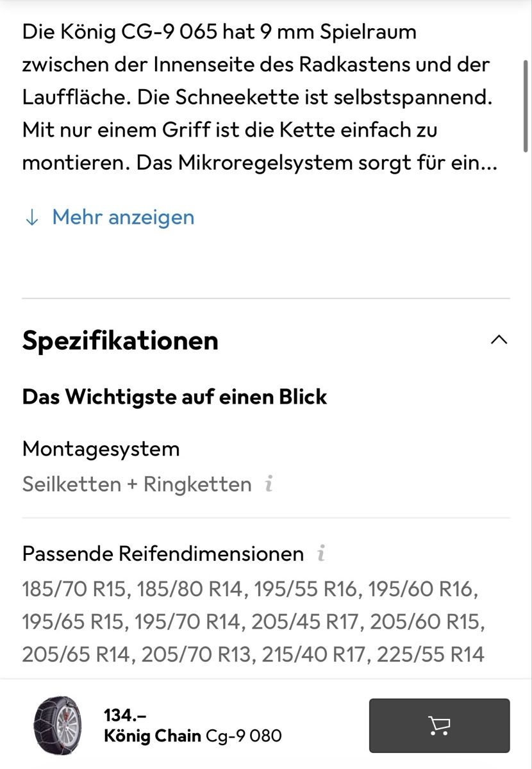Click the Spezifikationen heading

[121, 340]
